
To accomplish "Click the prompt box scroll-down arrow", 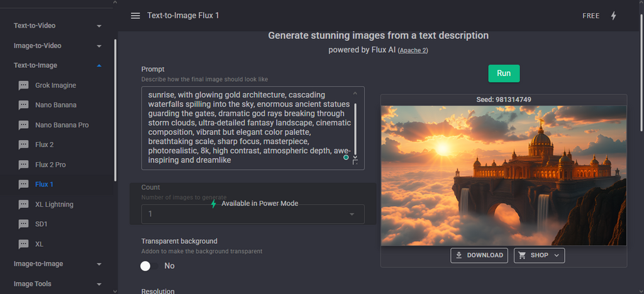I will (x=355, y=156).
